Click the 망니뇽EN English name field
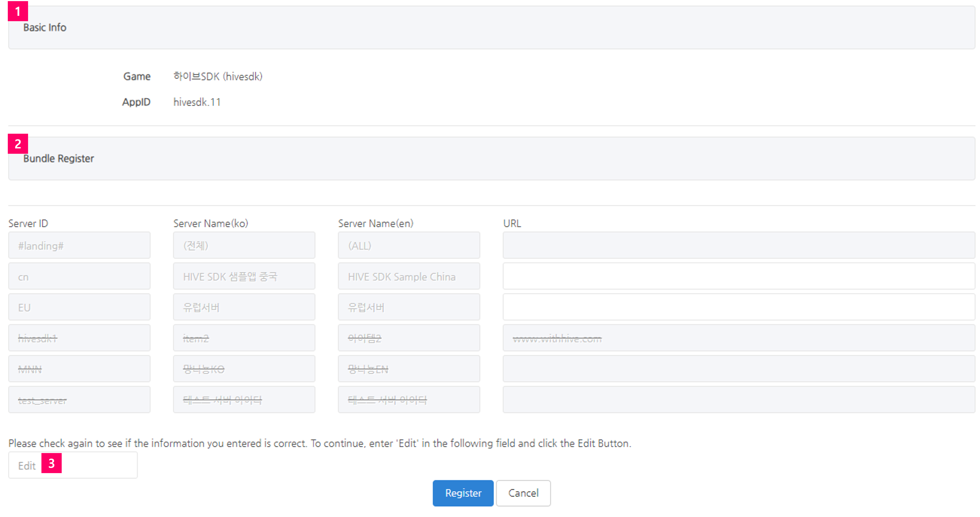This screenshot has width=980, height=517. (x=409, y=369)
